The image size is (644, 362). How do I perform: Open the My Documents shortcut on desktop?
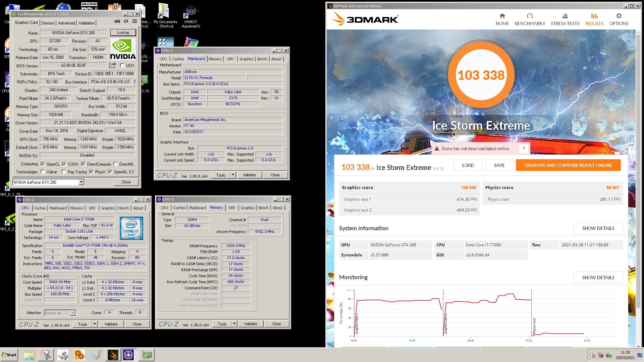(x=165, y=15)
